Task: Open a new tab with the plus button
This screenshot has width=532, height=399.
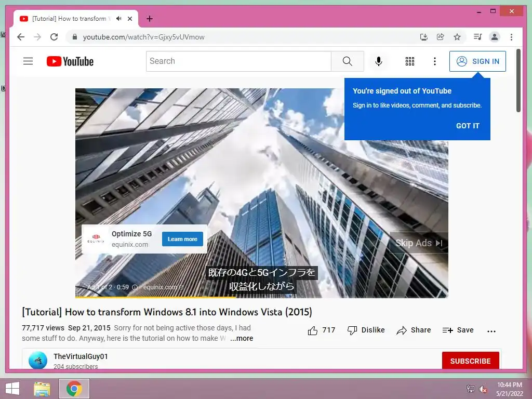Action: 150,19
